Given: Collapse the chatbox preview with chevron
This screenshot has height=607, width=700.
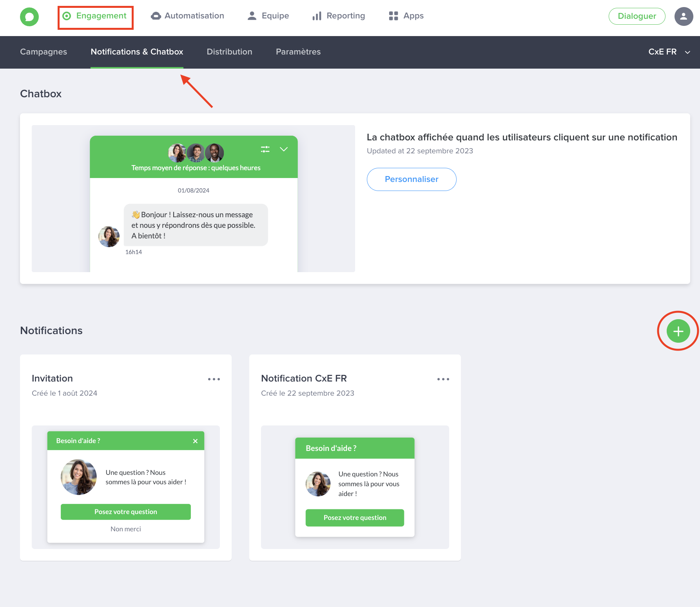Looking at the screenshot, I should 284,149.
